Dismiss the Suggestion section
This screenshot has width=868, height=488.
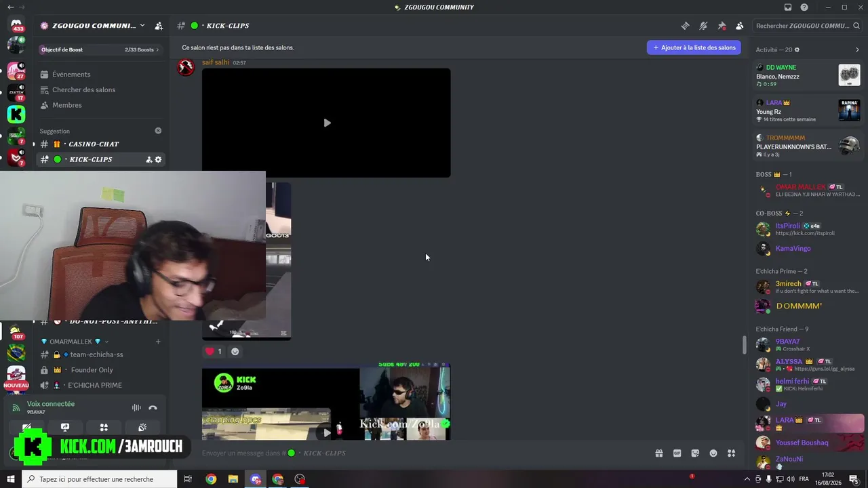(x=158, y=131)
